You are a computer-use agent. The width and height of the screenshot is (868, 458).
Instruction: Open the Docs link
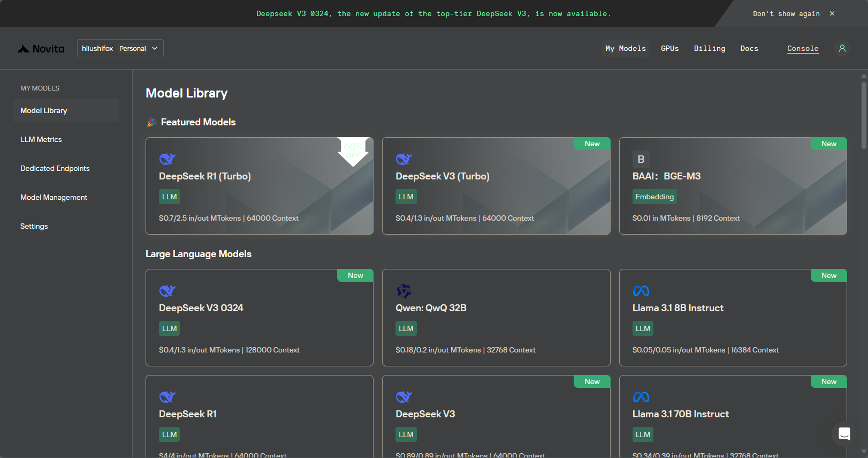(x=749, y=48)
